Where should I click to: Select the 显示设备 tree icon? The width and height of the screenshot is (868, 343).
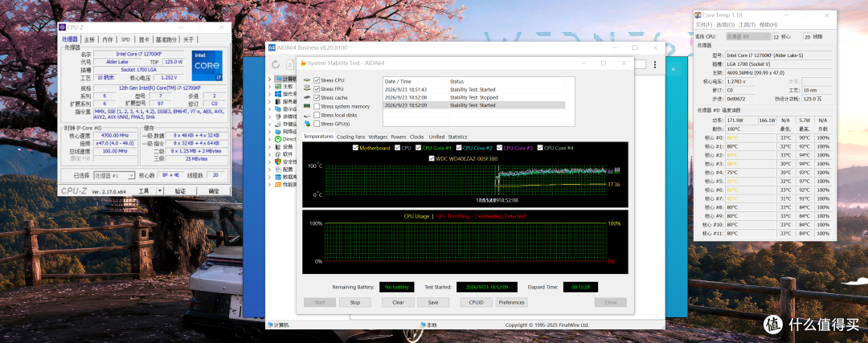tap(278, 109)
